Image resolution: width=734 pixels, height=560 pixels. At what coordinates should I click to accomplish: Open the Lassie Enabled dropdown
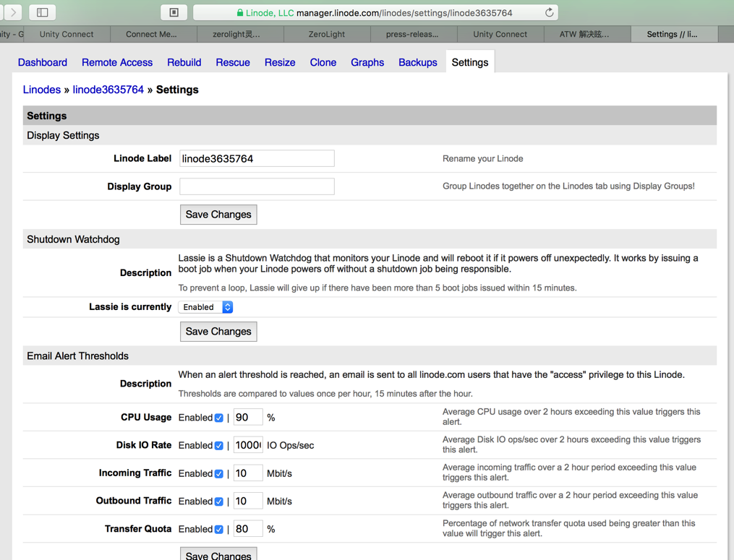(x=206, y=307)
